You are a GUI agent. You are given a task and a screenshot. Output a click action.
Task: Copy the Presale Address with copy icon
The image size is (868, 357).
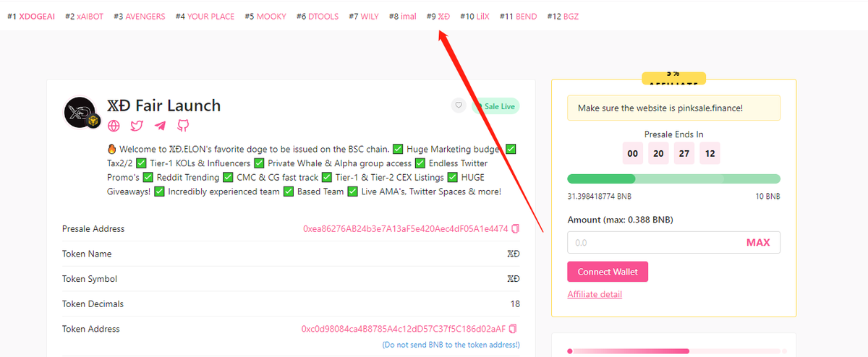(x=515, y=229)
